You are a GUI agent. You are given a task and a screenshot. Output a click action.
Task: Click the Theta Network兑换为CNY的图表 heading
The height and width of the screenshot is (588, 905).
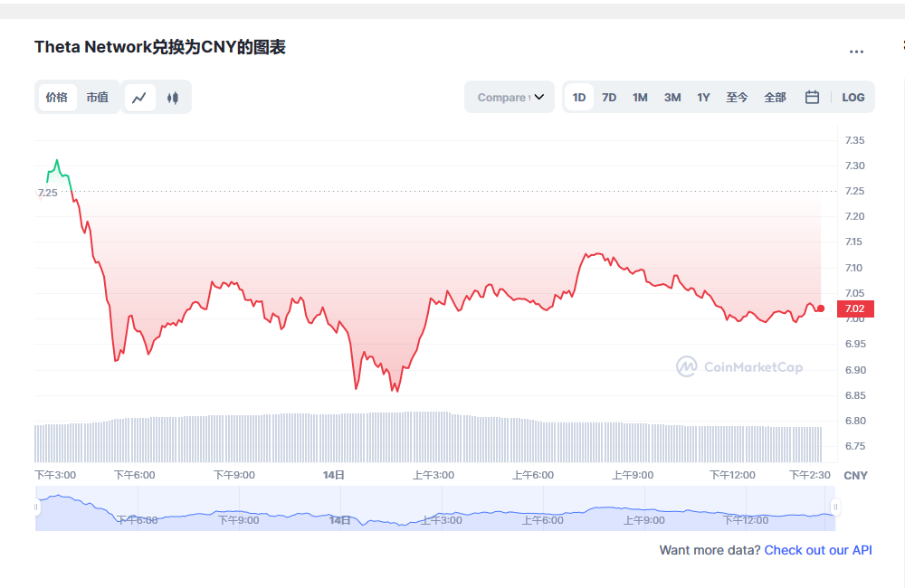[160, 47]
